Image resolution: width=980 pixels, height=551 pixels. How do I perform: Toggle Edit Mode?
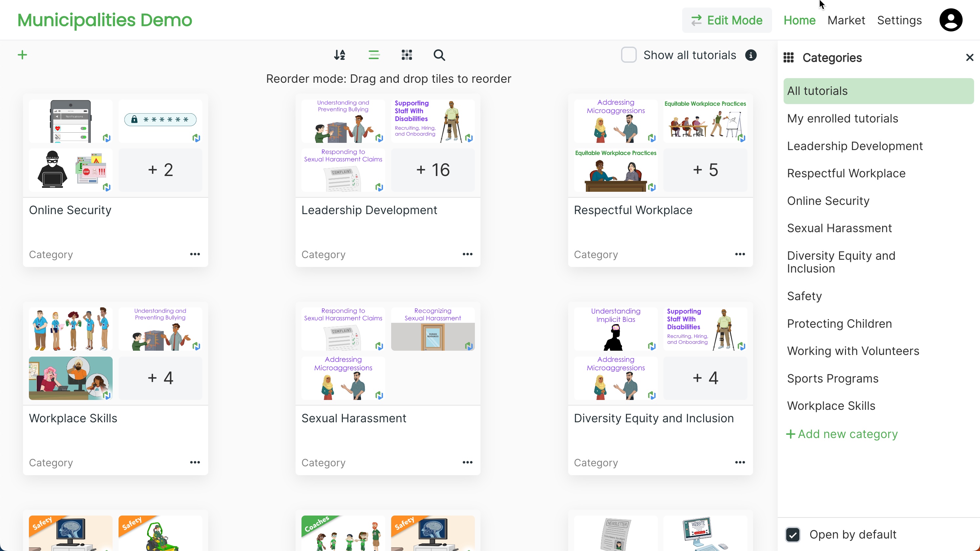[727, 20]
